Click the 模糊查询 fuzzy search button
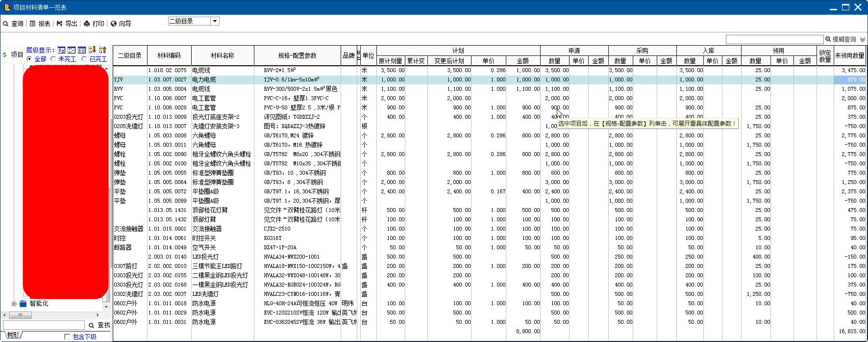Viewport: 868px width, 342px height. [841, 39]
